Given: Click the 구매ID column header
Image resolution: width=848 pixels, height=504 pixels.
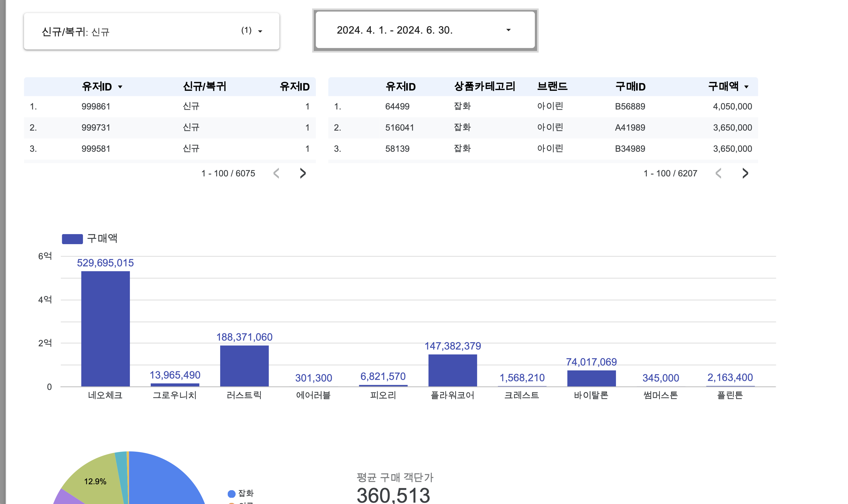Looking at the screenshot, I should tap(631, 87).
